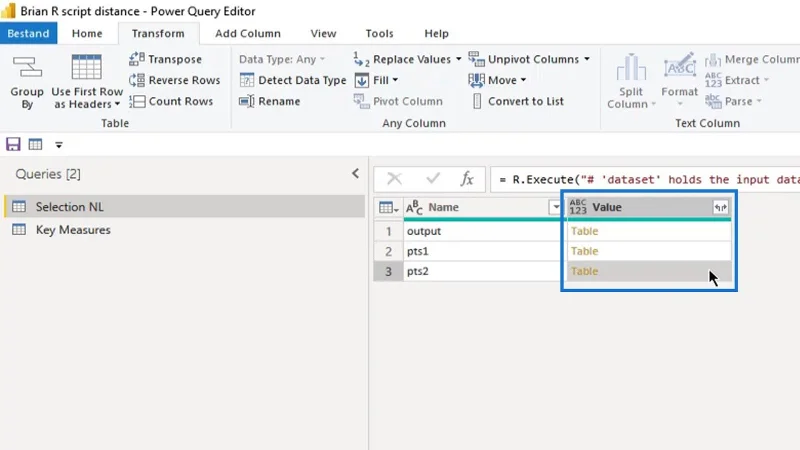
Task: Click Pivot Column
Action: point(398,101)
